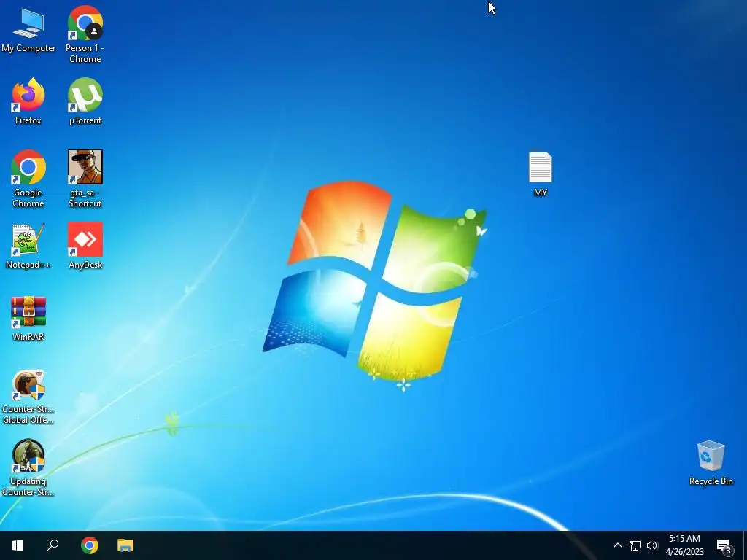Open network status tray icon

635,545
